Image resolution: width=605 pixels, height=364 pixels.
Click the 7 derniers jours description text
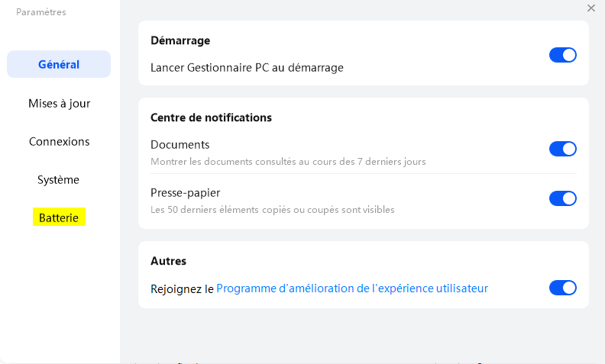(288, 162)
